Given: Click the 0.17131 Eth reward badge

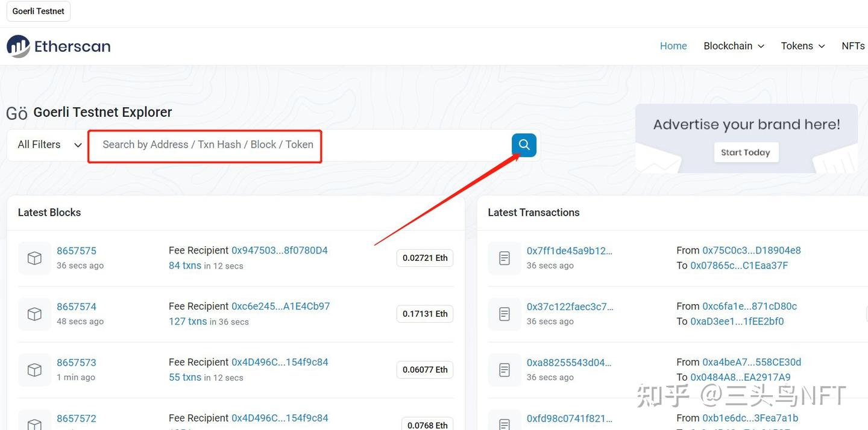Looking at the screenshot, I should point(425,314).
